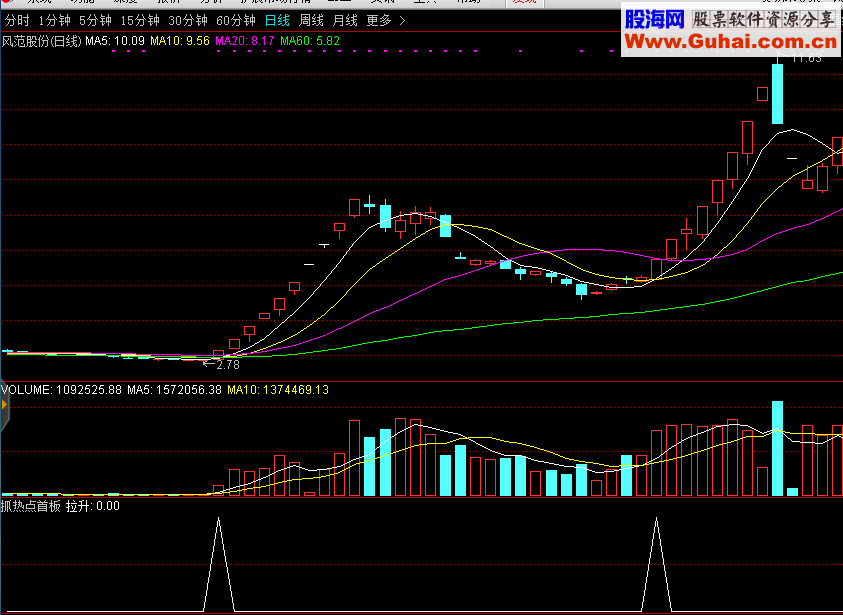This screenshot has width=843, height=615.
Task: Select the highlighted 日线 daily tab
Action: (277, 21)
